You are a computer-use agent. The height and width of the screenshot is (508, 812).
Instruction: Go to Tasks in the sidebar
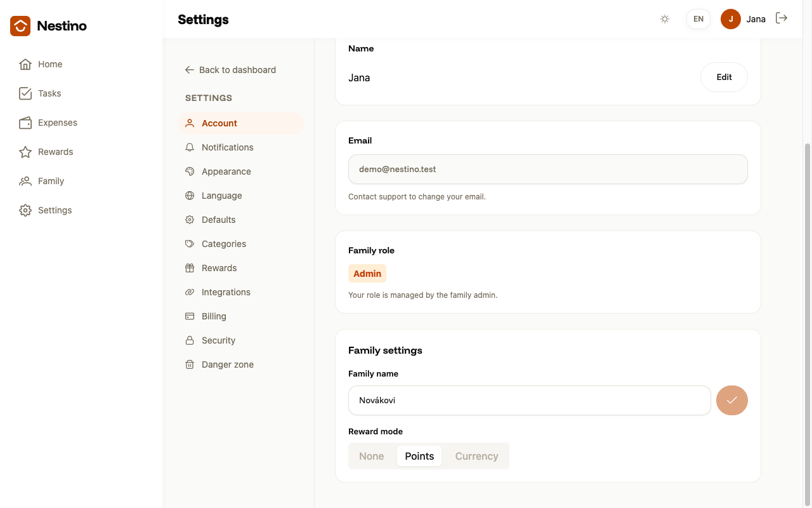pyautogui.click(x=81, y=93)
